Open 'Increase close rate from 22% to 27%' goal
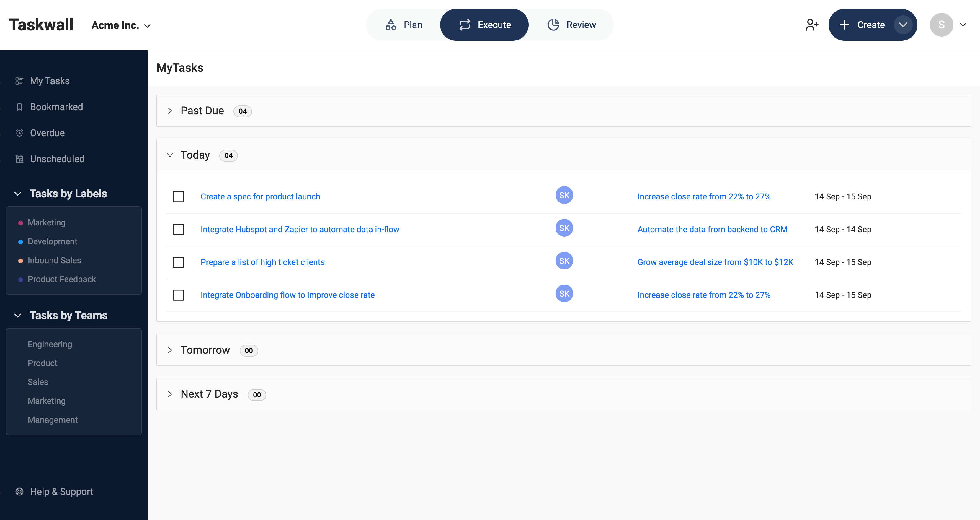The image size is (980, 520). [704, 196]
